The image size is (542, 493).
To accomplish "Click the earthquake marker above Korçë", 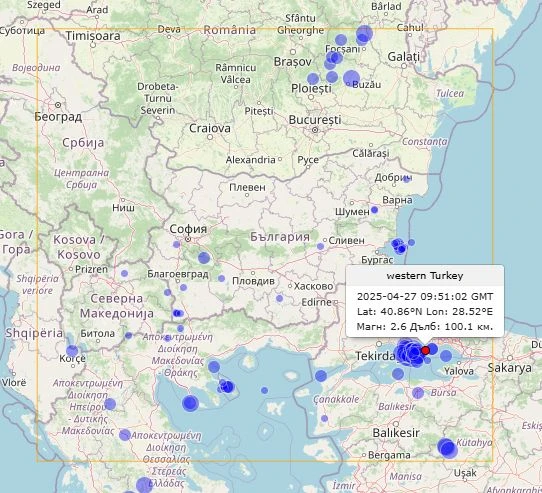I will click(72, 351).
